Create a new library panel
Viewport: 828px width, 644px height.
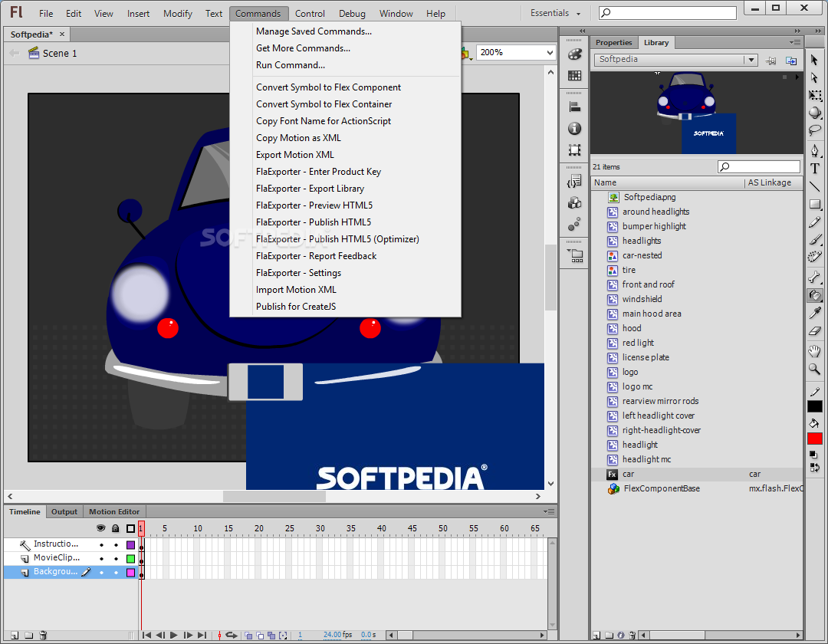[791, 61]
